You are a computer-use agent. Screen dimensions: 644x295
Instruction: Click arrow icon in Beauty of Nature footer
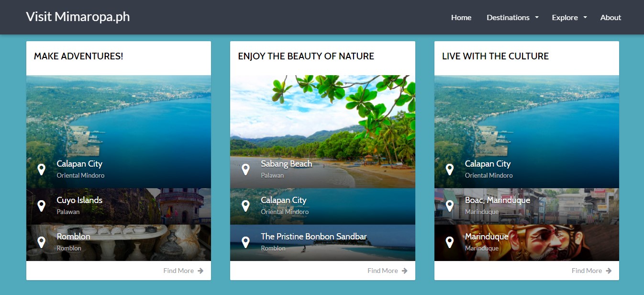405,271
